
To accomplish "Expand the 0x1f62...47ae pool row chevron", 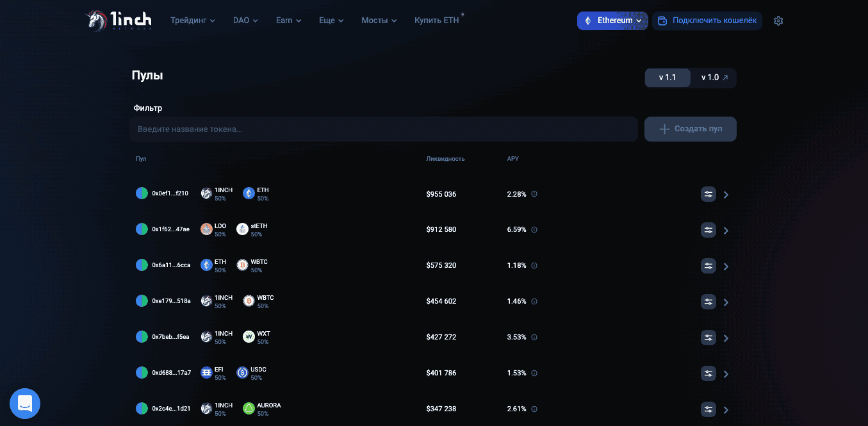I will (726, 231).
